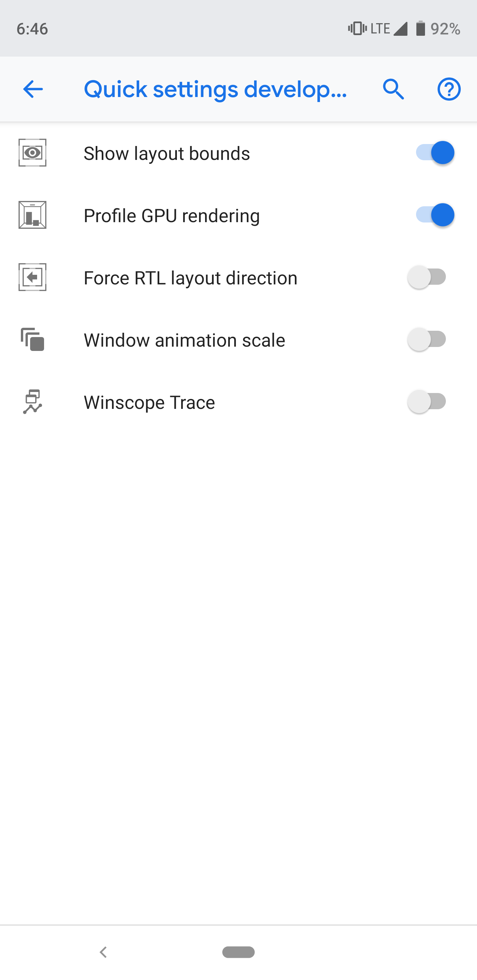This screenshot has height=980, width=477.
Task: Enable the Winscope Trace switch
Action: (427, 402)
